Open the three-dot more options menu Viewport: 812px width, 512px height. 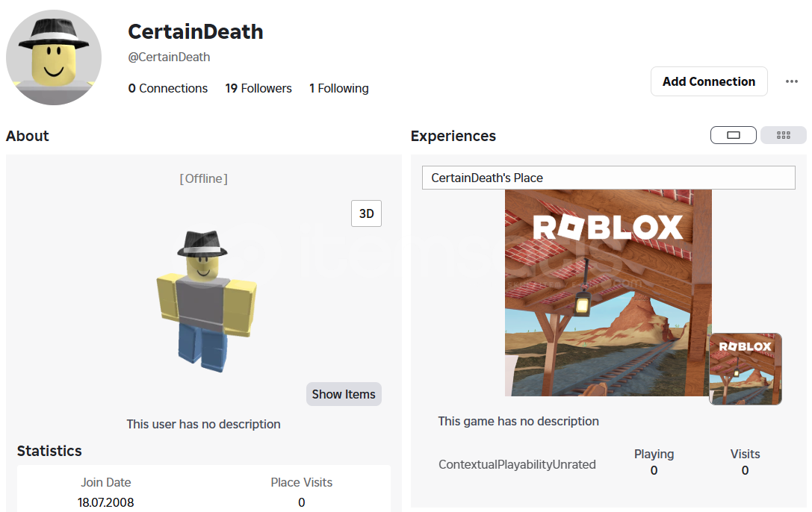point(792,81)
